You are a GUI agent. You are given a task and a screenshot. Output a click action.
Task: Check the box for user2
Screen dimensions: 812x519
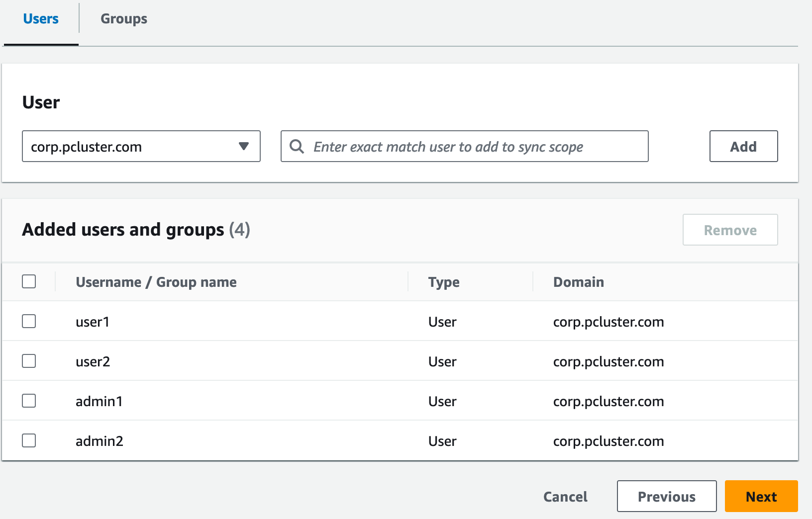click(29, 361)
